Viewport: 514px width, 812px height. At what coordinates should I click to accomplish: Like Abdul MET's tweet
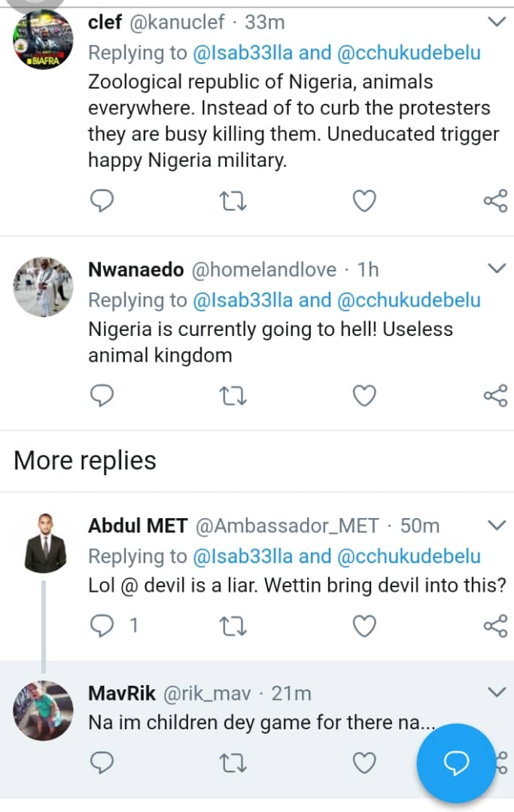point(364,626)
